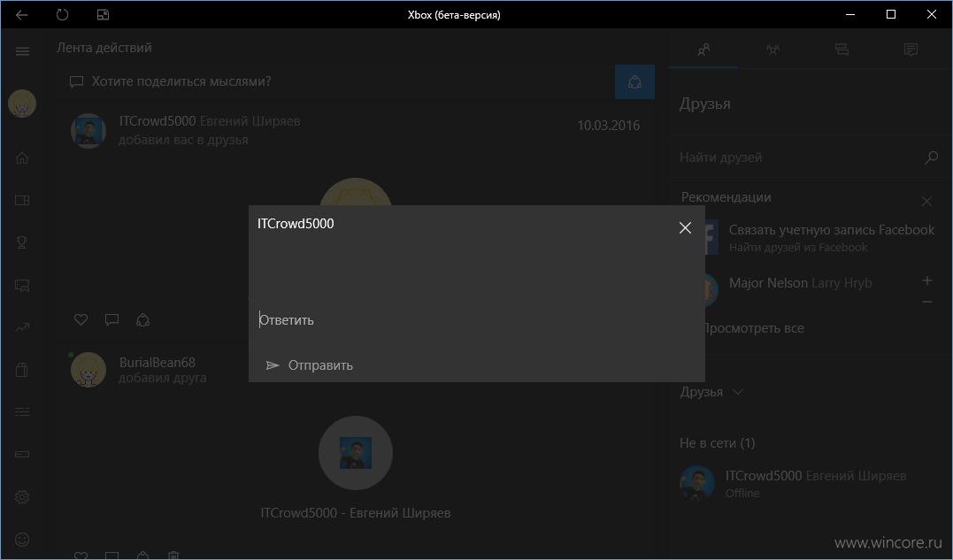The image size is (953, 560).
Task: Maximize the Xbox window
Action: tap(891, 14)
